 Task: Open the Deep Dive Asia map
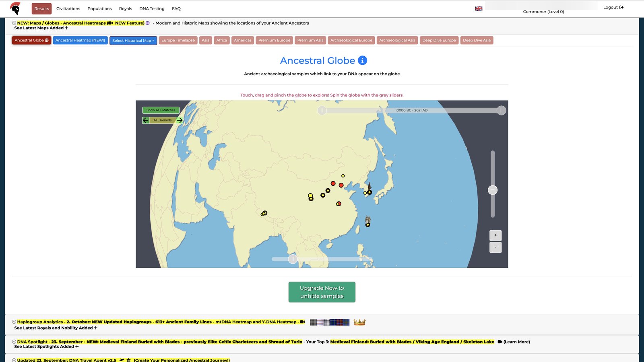(x=477, y=40)
